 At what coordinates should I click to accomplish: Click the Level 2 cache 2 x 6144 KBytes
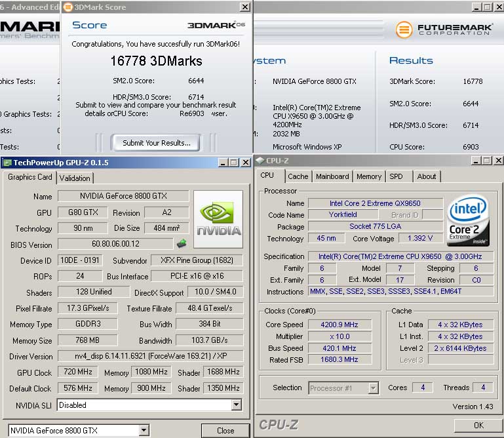(460, 348)
